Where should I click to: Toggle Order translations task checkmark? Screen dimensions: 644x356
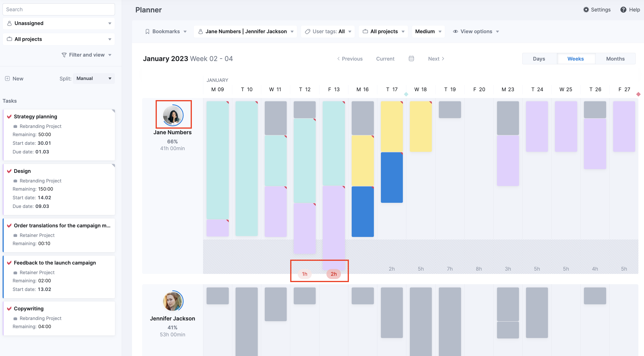click(x=9, y=226)
